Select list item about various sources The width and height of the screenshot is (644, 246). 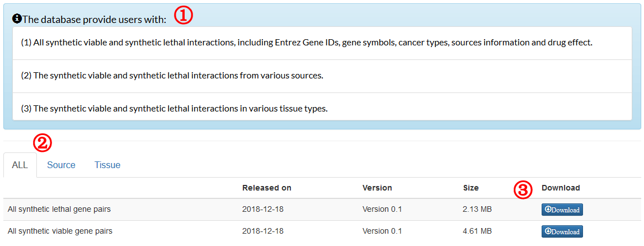pos(172,76)
